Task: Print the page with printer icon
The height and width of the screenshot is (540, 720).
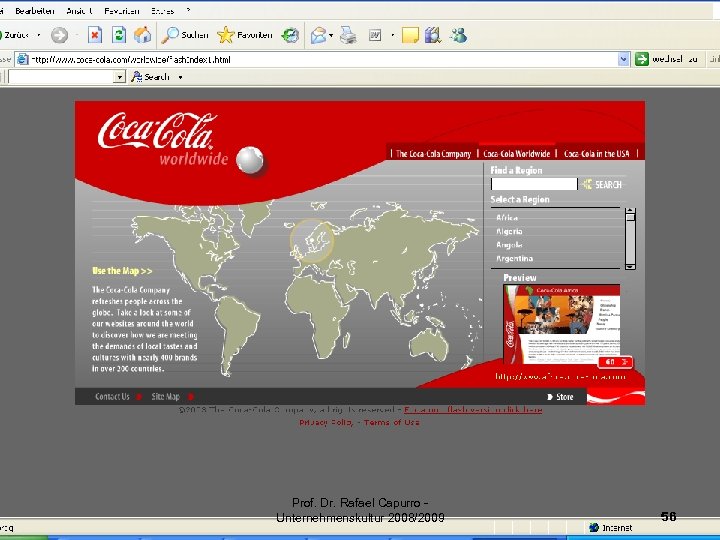Action: 348,35
